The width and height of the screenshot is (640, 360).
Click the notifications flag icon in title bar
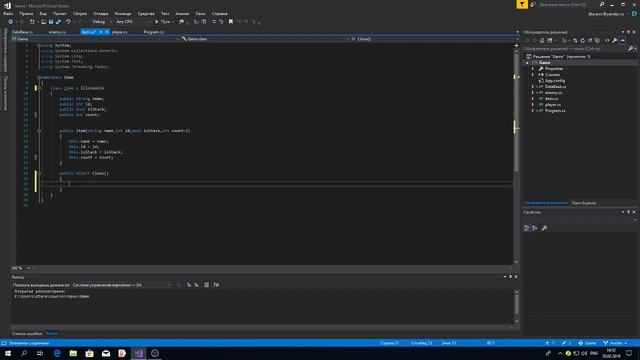tap(522, 4)
